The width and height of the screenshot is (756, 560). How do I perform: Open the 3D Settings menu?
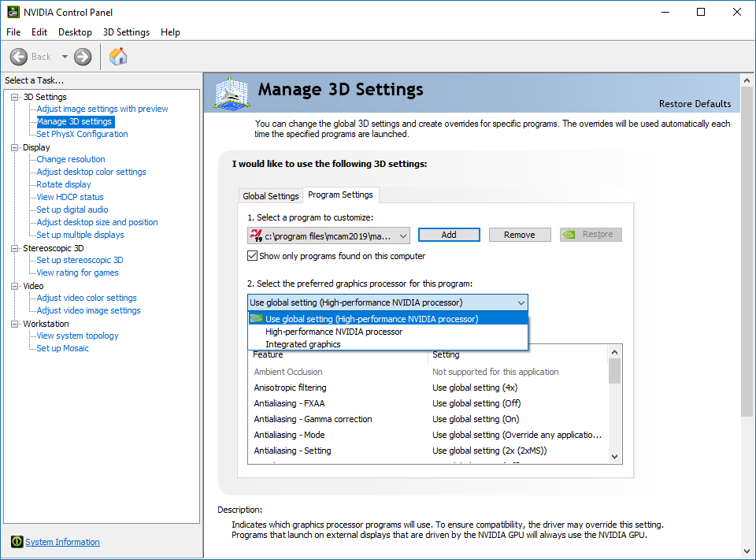[x=126, y=32]
